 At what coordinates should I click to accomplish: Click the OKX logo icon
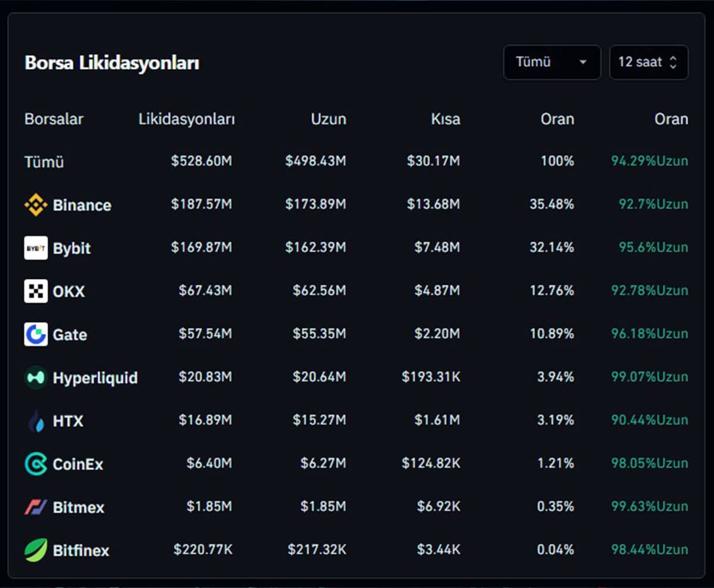tap(36, 291)
